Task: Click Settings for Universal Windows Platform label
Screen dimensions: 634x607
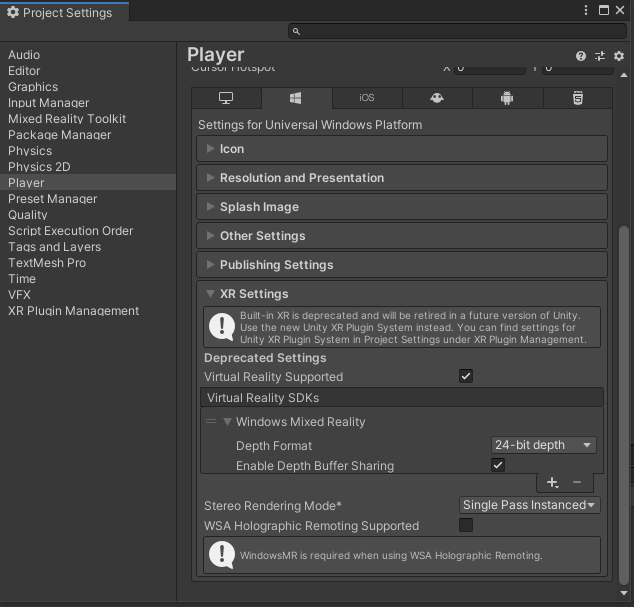Action: click(x=310, y=125)
